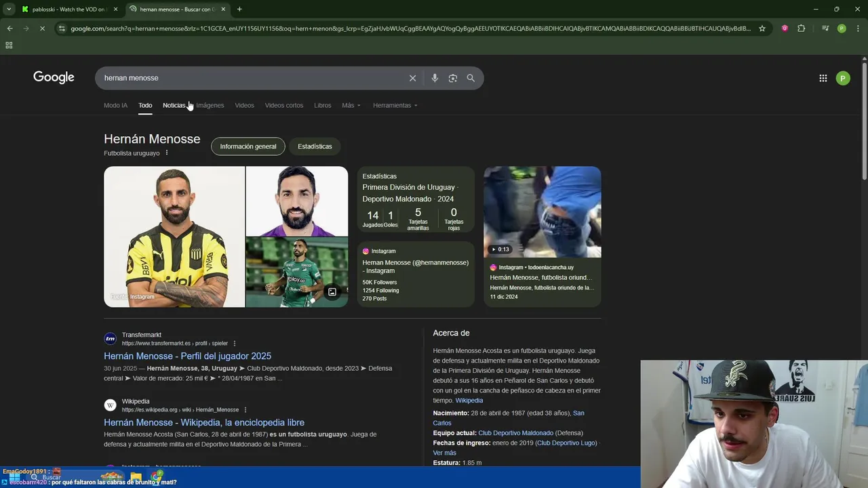Open the Wikipedia link in Acerca de
This screenshot has width=868, height=488.
[469, 401]
